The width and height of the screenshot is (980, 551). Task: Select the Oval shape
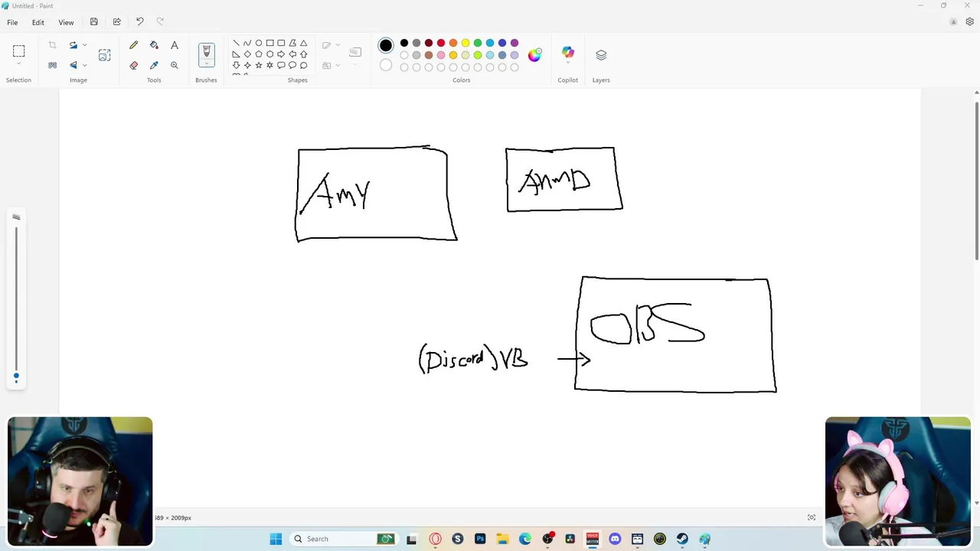(x=259, y=43)
